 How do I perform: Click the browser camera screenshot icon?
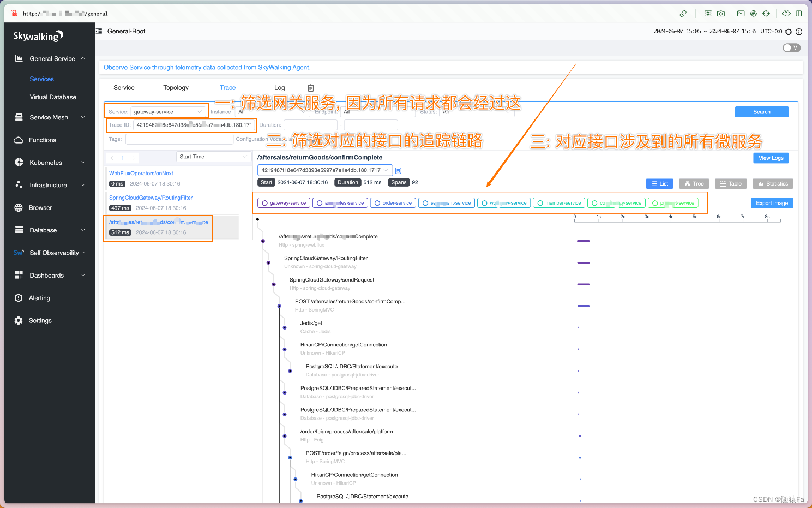(x=721, y=14)
